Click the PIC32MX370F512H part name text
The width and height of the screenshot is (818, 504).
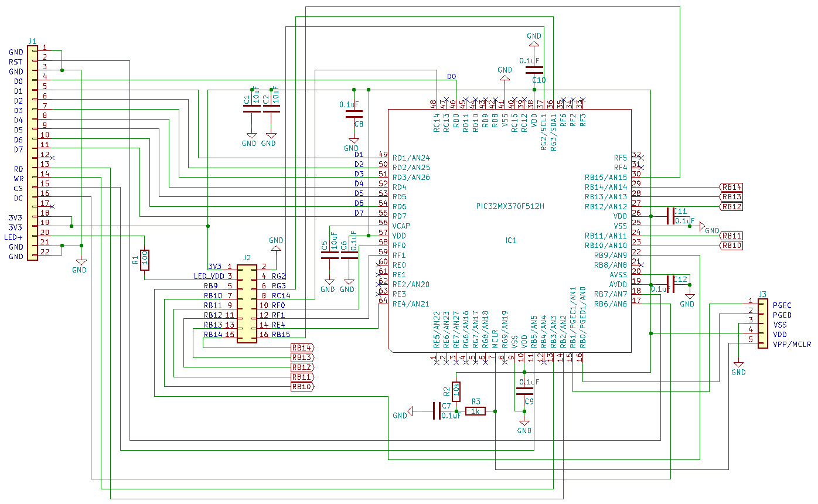510,206
